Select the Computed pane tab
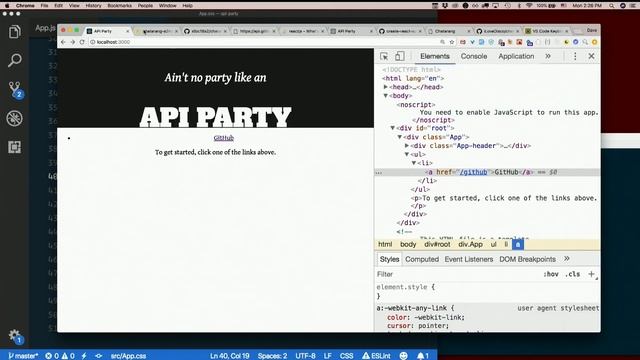640x360 pixels. click(422, 259)
